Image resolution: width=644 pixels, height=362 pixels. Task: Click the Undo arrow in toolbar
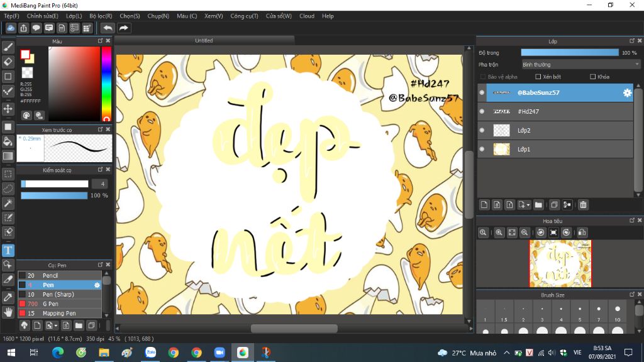pyautogui.click(x=108, y=28)
